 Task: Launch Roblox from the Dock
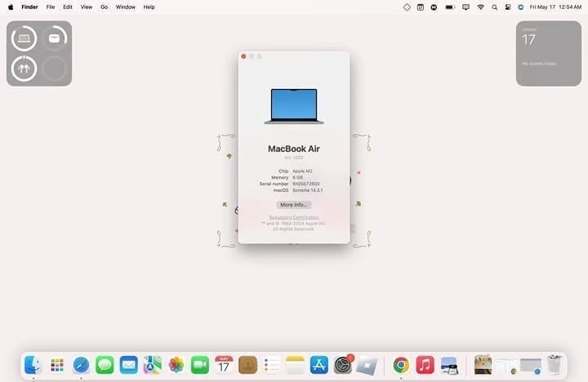pyautogui.click(x=367, y=365)
